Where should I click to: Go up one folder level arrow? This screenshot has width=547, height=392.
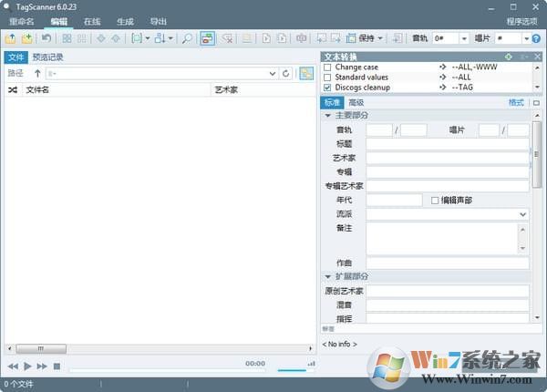[x=37, y=74]
